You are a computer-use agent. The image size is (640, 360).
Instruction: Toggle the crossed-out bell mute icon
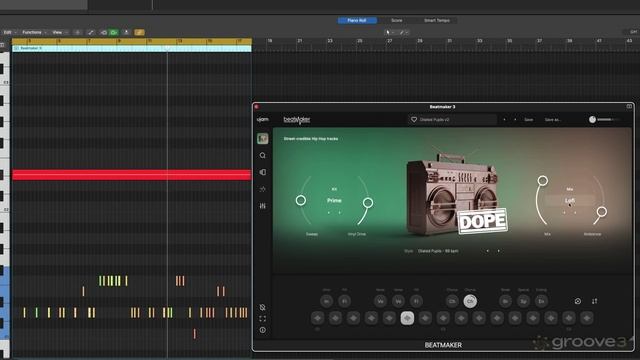click(x=262, y=307)
